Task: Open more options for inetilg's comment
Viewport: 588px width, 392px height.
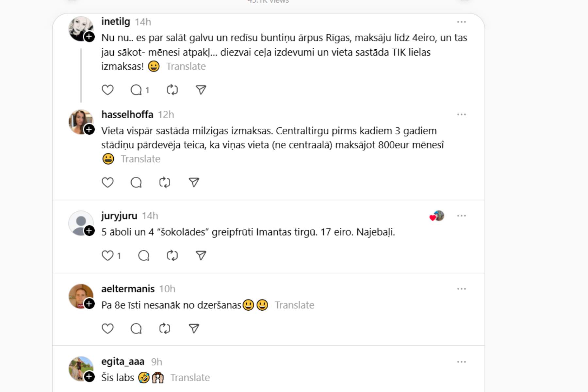Action: click(461, 22)
